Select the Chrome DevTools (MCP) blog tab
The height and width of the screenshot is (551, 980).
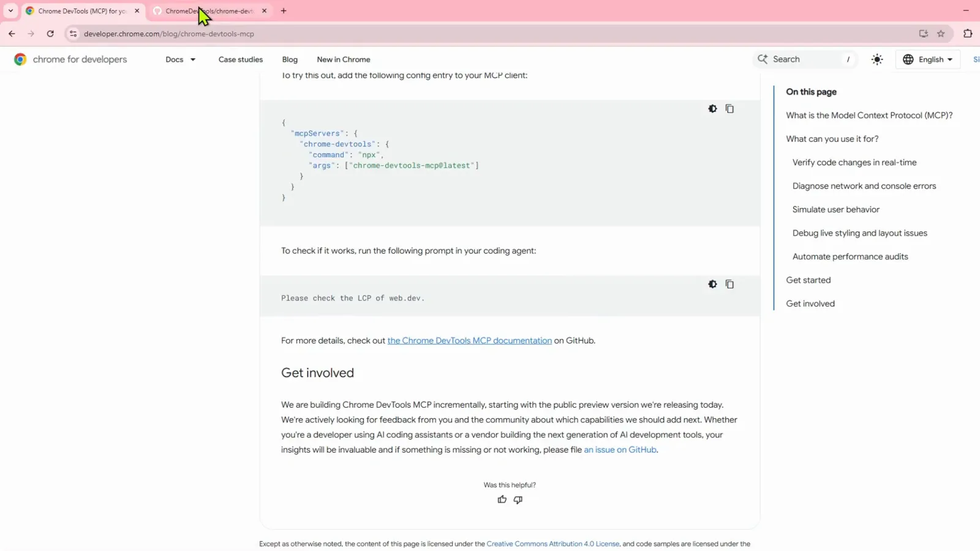[x=82, y=11]
